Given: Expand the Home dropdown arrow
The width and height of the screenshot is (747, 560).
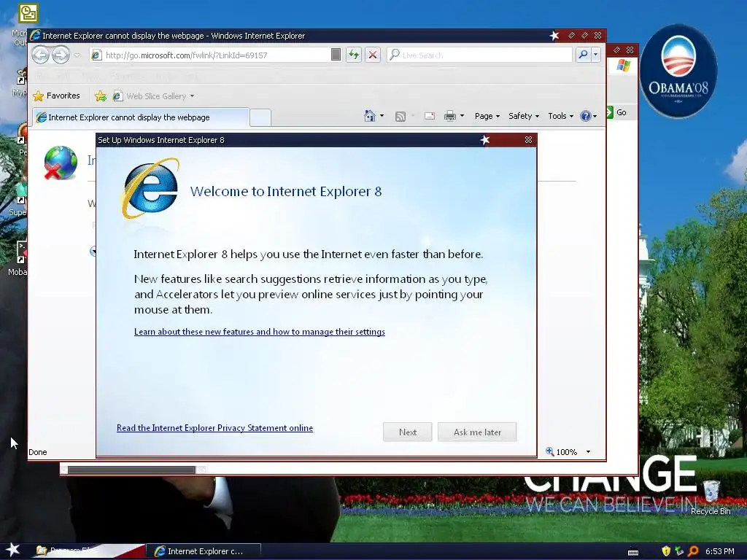Looking at the screenshot, I should point(382,116).
